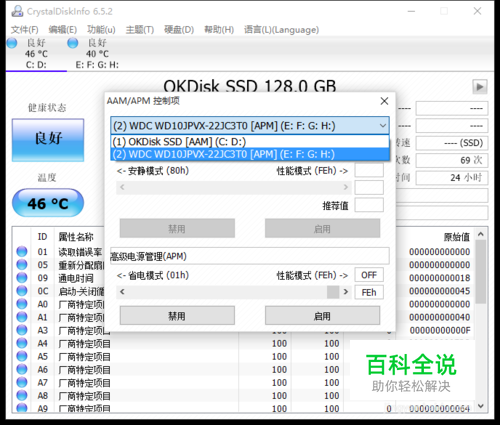Open the 主题(T) menu
This screenshot has height=425, width=500.
139,30
